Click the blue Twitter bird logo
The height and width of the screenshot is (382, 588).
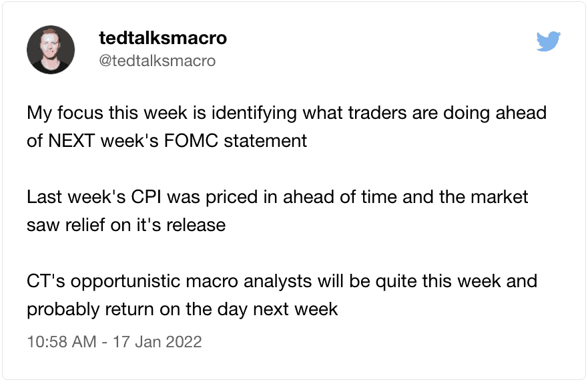(548, 41)
